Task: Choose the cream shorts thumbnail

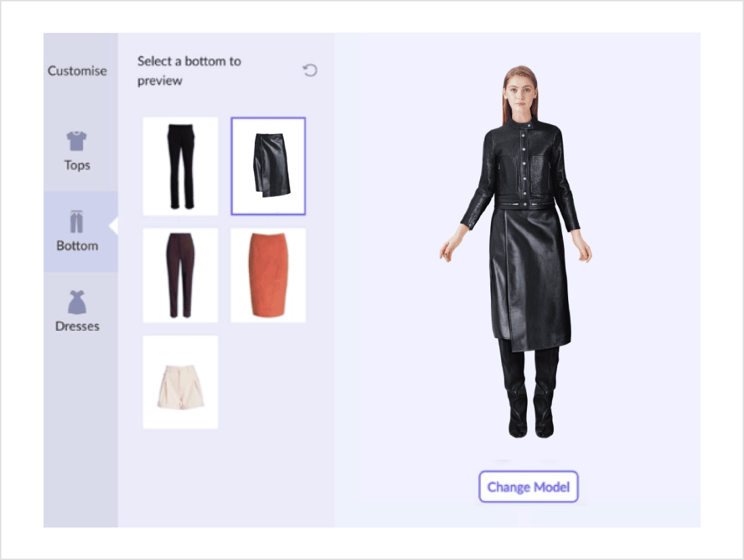Action: point(181,382)
